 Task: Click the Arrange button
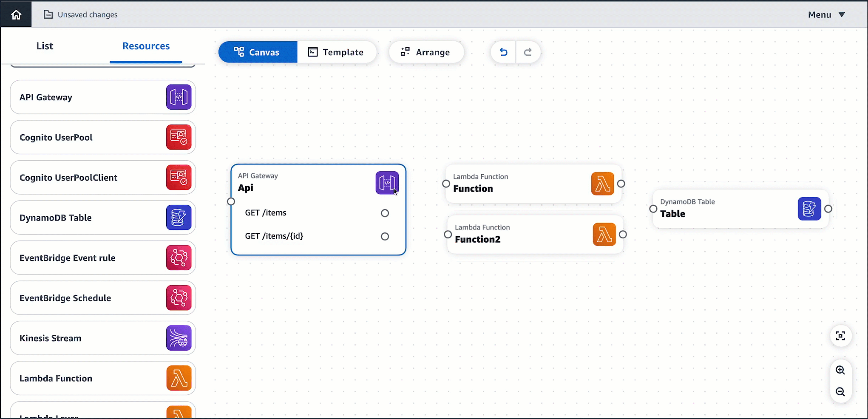(x=426, y=52)
